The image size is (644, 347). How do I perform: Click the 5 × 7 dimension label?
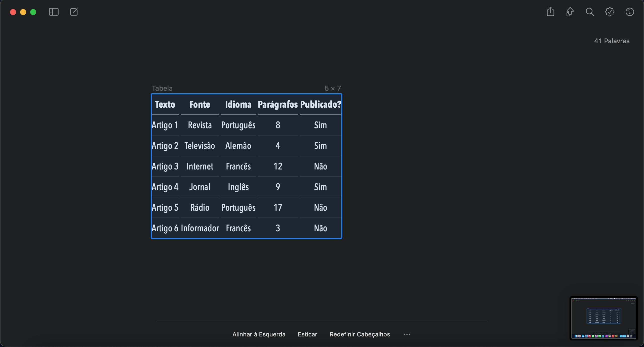pyautogui.click(x=333, y=88)
